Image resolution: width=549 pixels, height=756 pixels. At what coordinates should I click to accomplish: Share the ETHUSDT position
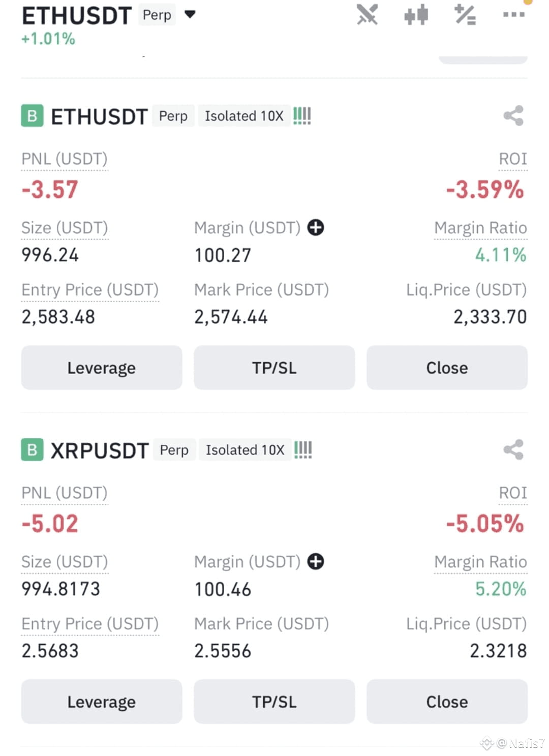coord(513,116)
